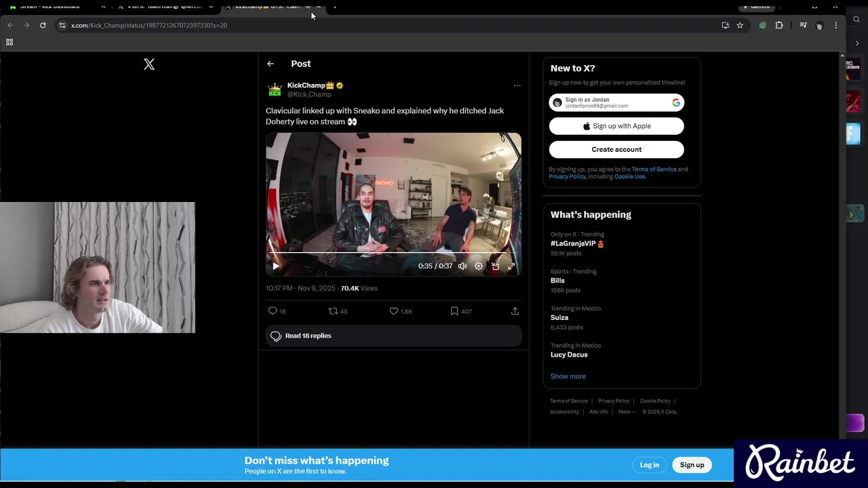Toggle picture-in-picture on the video
868x488 pixels.
(495, 266)
